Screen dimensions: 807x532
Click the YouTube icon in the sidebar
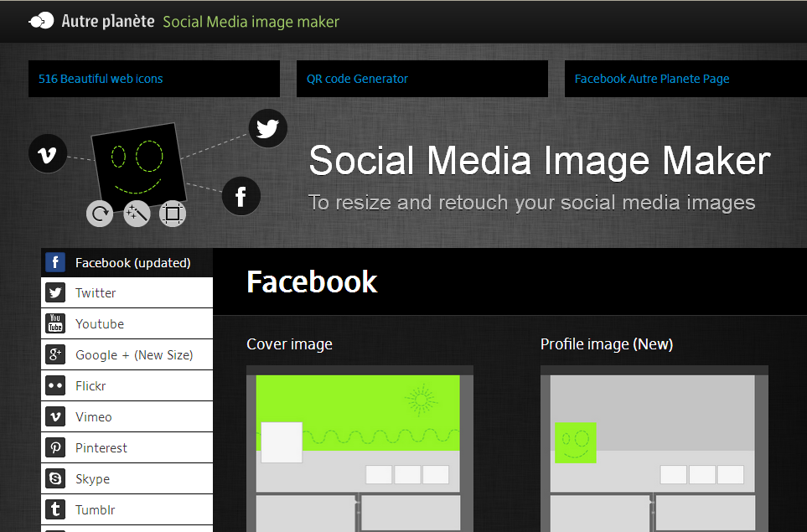[55, 323]
